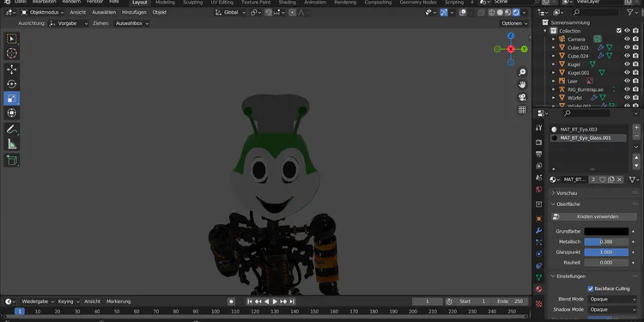Open the Output properties tab
Viewport: 644px width, 322px height.
539,154
